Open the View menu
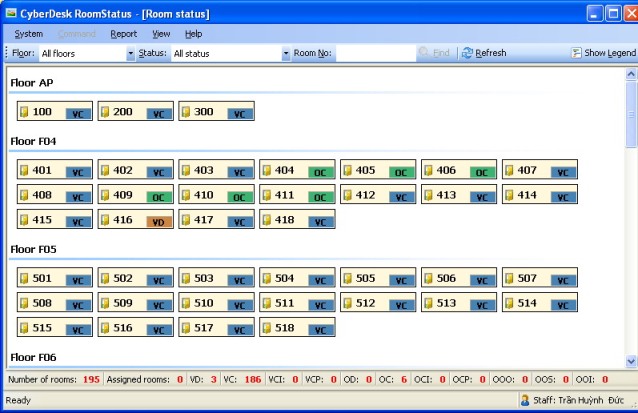Image resolution: width=638 pixels, height=413 pixels. point(160,33)
